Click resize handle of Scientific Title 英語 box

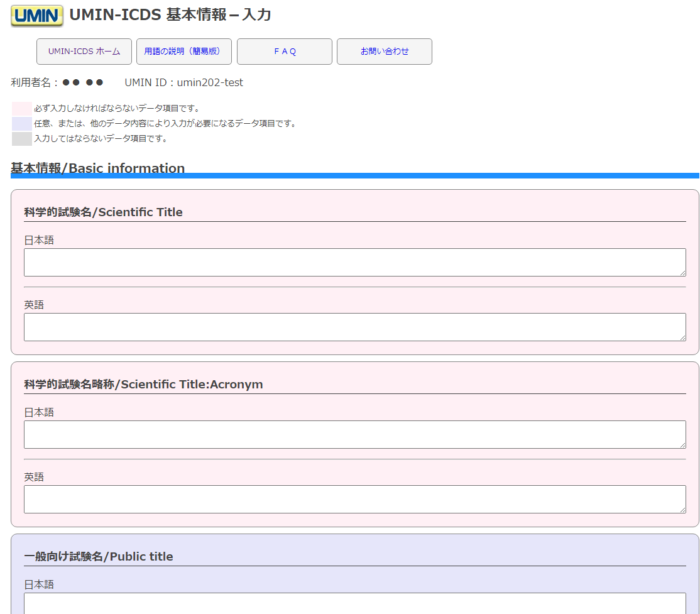pos(682,337)
